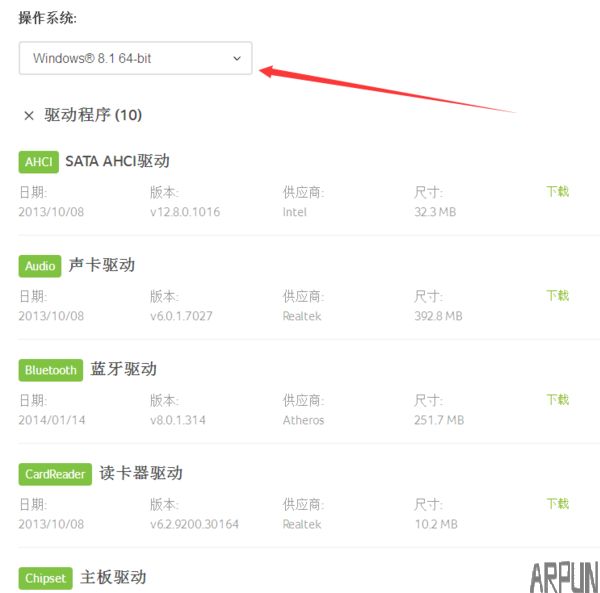
Task: Open the Windows 8.1 64-bit operating system dropdown
Action: pos(135,58)
